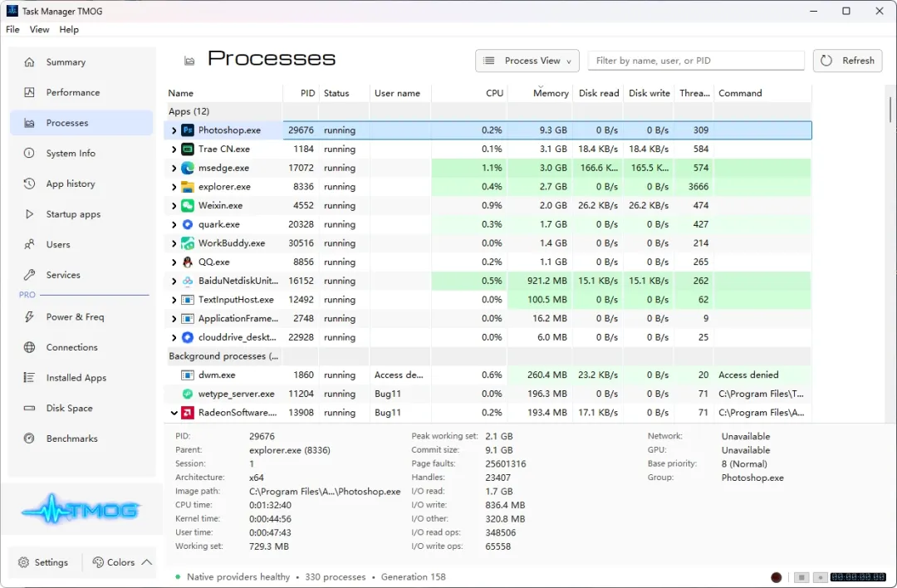Click the square stop button in status bar

[801, 577]
